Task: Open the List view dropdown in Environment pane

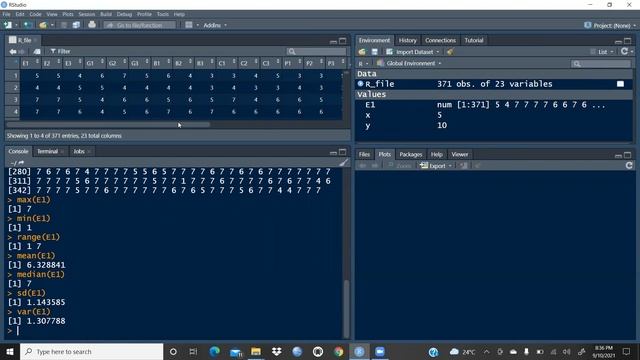Action: pos(602,52)
